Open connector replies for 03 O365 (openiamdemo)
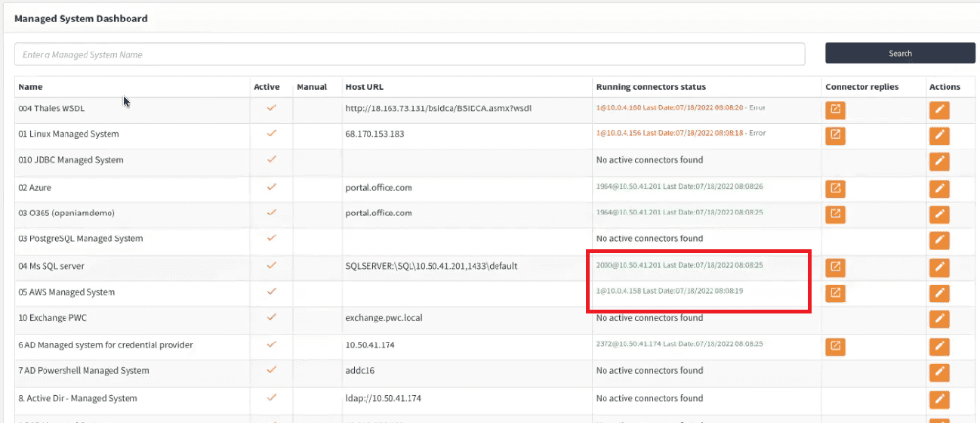The image size is (980, 423). 835,214
